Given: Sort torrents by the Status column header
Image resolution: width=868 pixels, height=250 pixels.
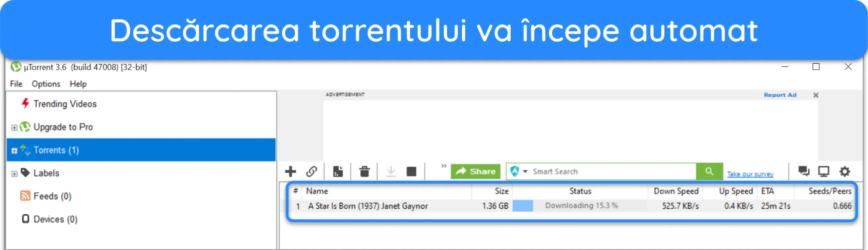Looking at the screenshot, I should point(580,191).
